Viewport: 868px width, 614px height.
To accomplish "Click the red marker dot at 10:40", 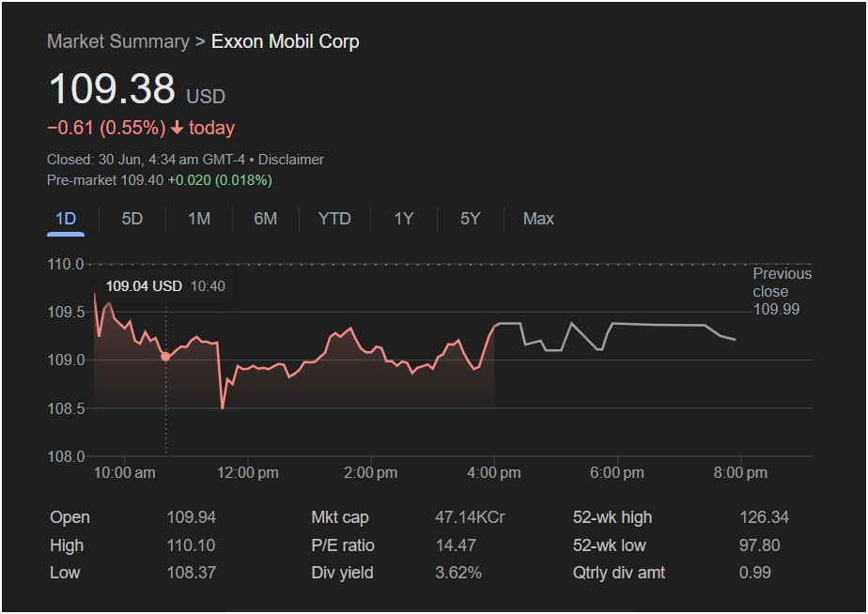I will coord(165,357).
